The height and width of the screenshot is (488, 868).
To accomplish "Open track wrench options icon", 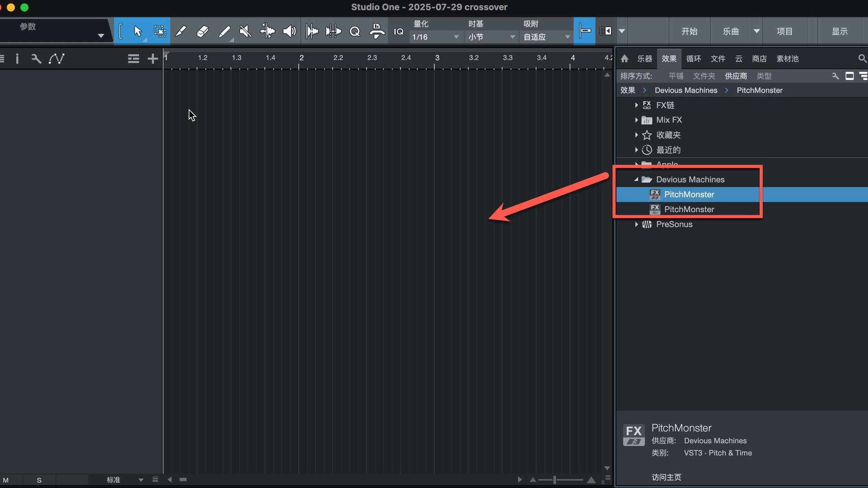I will tap(36, 58).
